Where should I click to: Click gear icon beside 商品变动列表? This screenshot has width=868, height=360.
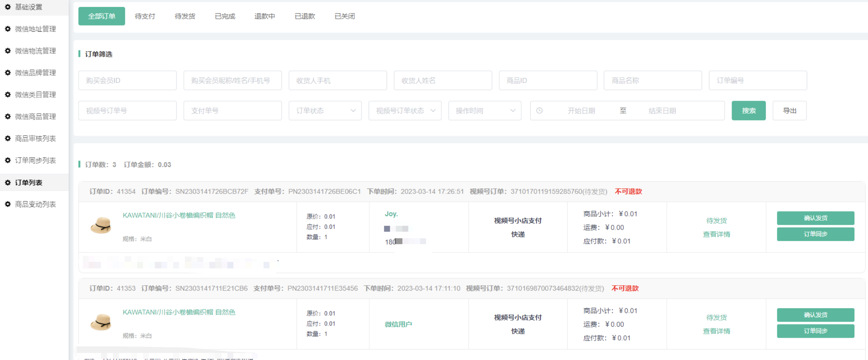pos(8,204)
